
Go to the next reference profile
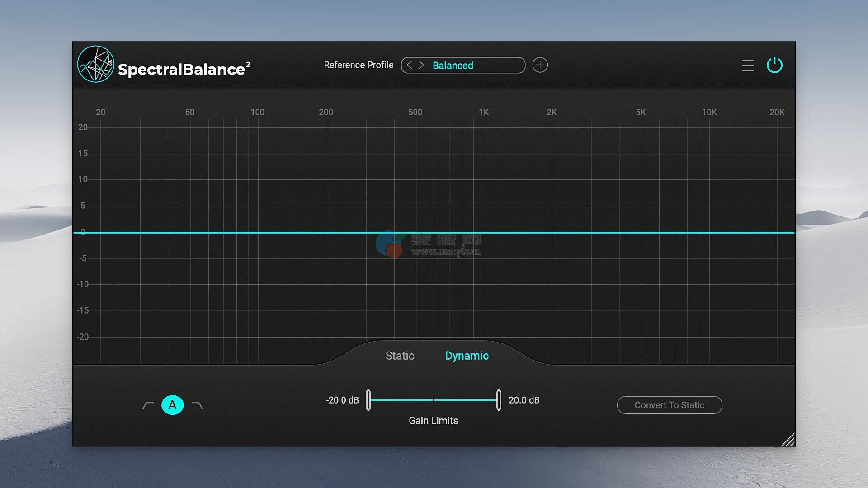pyautogui.click(x=421, y=65)
